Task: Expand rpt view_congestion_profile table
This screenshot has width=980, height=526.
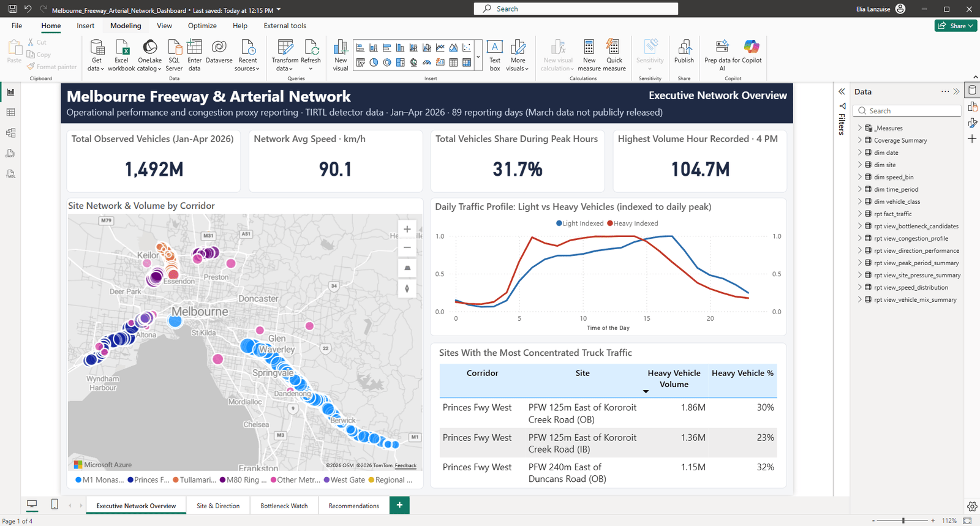Action: pyautogui.click(x=860, y=238)
